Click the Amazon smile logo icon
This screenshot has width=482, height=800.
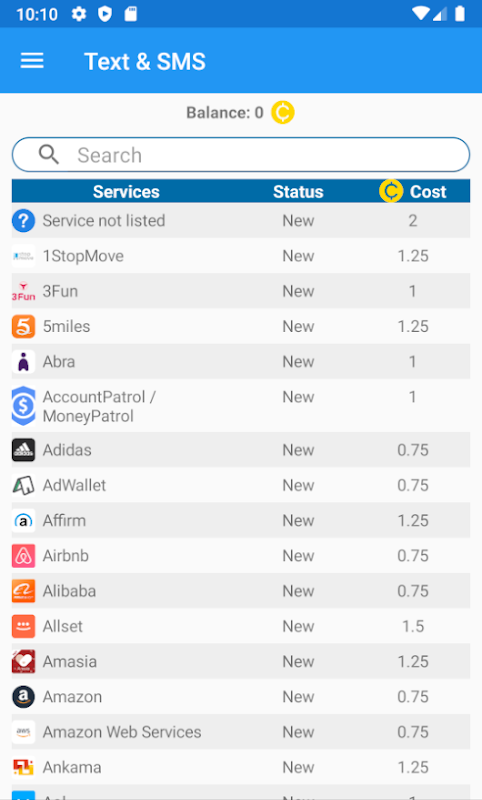(23, 696)
